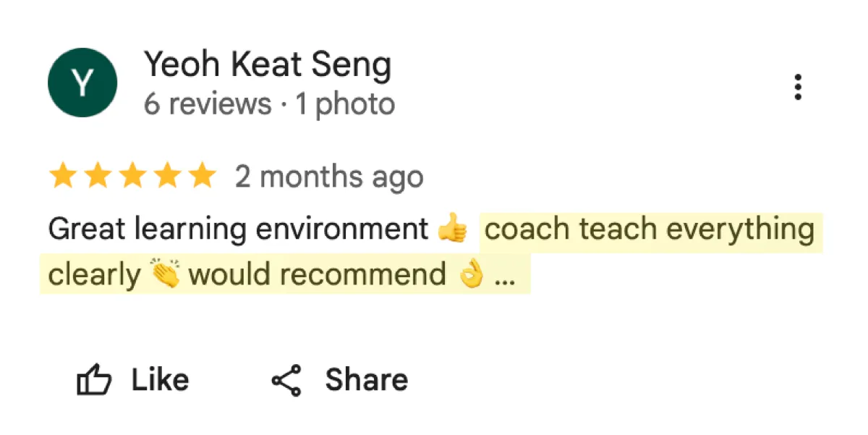
Task: Click the thumbs-up emoji in the review text
Action: [453, 230]
